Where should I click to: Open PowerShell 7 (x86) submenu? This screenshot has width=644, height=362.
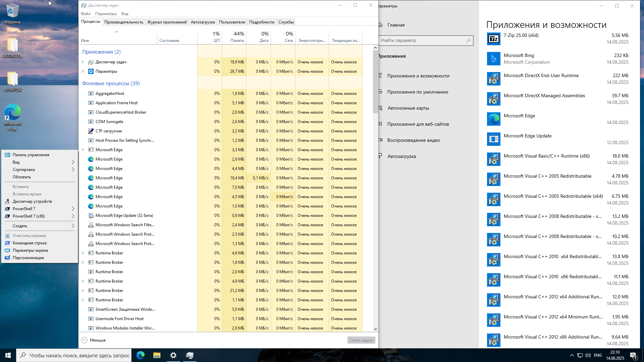tap(40, 216)
